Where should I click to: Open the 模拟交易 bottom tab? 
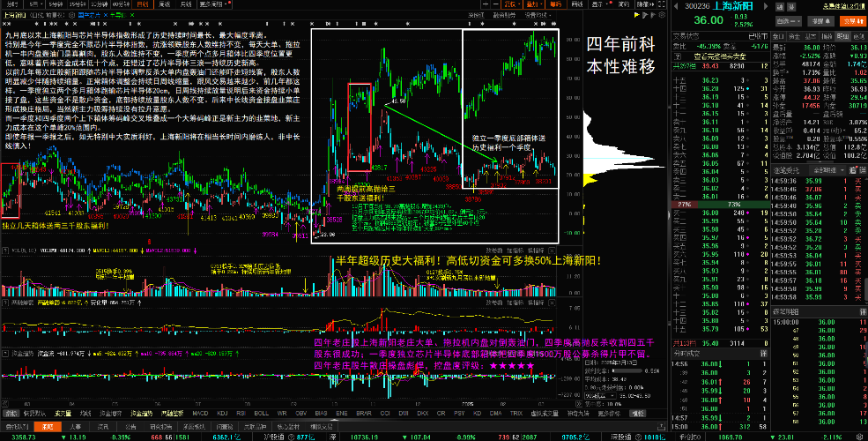(x=321, y=427)
